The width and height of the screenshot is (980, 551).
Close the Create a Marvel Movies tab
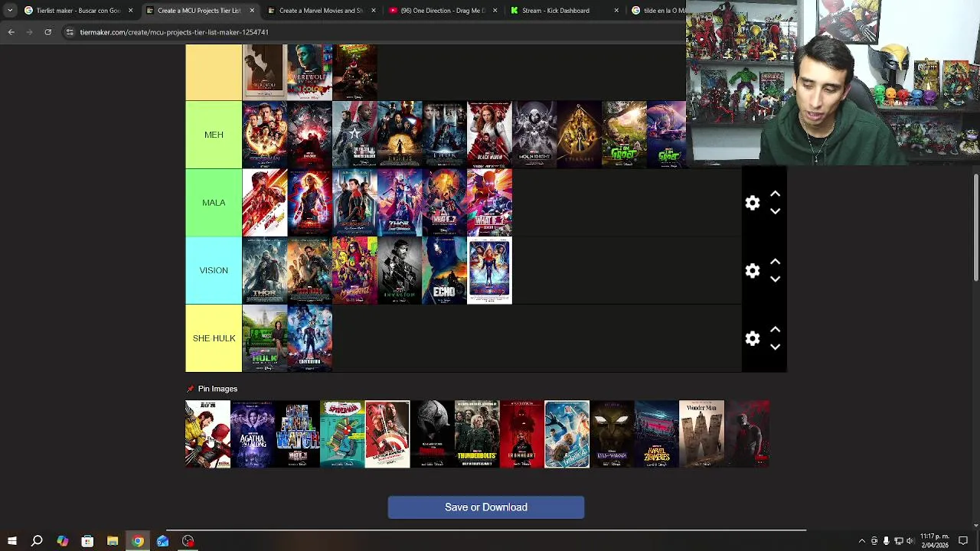(373, 11)
